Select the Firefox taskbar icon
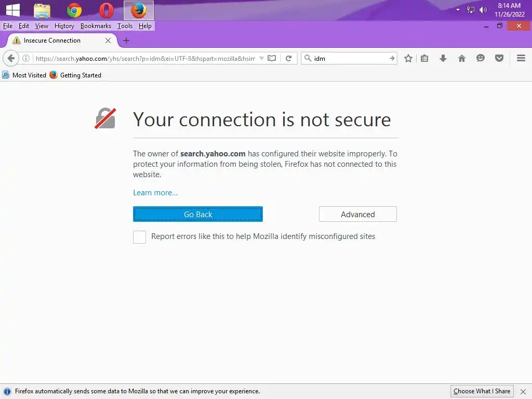Image resolution: width=532 pixels, height=399 pixels. (138, 10)
